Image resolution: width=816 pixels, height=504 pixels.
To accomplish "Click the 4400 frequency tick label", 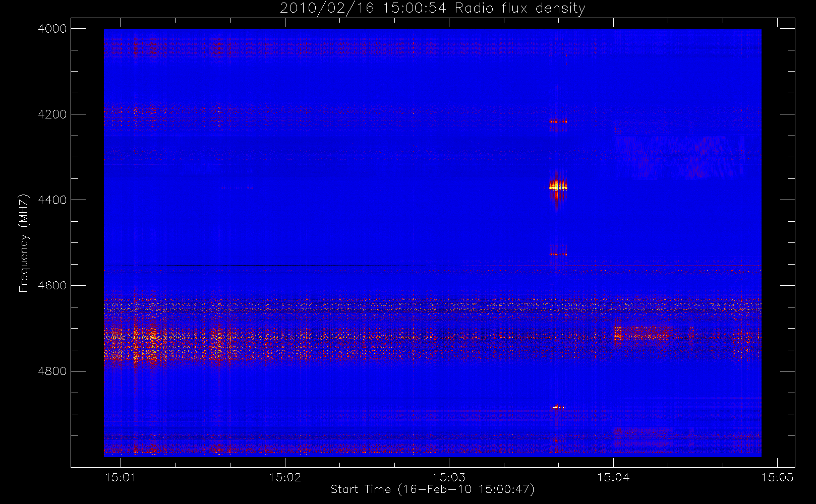I will pyautogui.click(x=52, y=200).
